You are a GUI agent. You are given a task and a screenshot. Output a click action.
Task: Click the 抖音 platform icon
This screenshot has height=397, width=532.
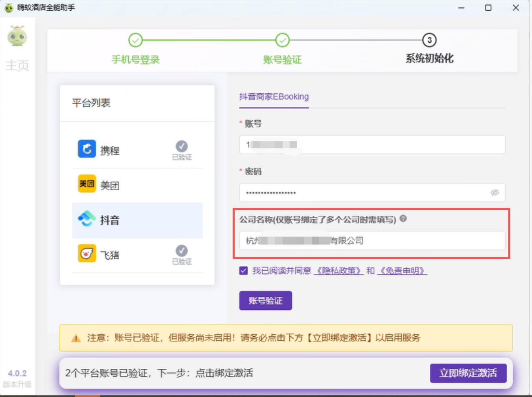pos(87,219)
